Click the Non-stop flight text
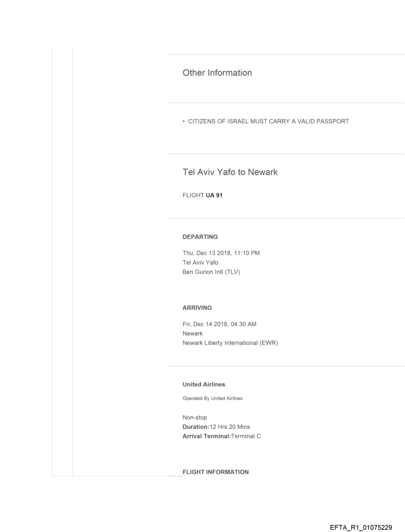 (196, 418)
